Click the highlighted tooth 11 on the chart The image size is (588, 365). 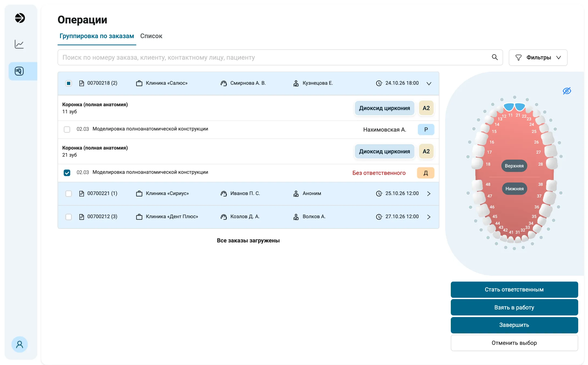509,107
